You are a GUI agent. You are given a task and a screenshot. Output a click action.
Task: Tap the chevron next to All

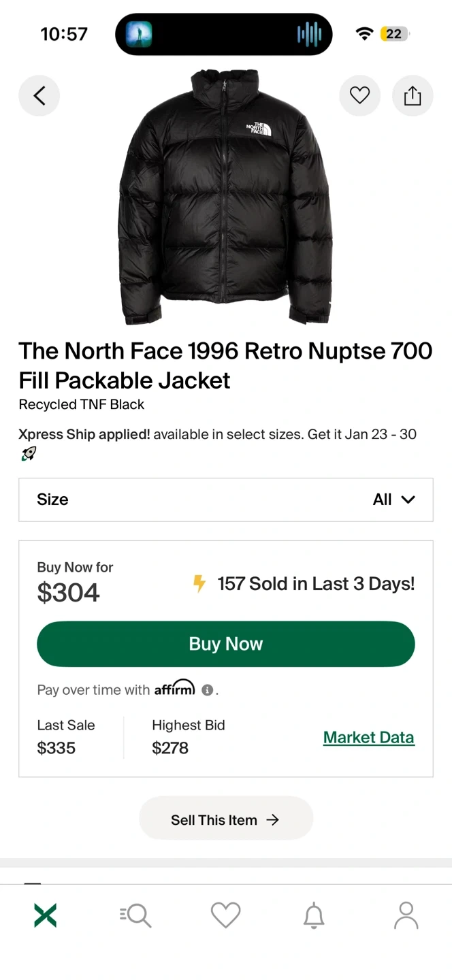pyautogui.click(x=408, y=500)
